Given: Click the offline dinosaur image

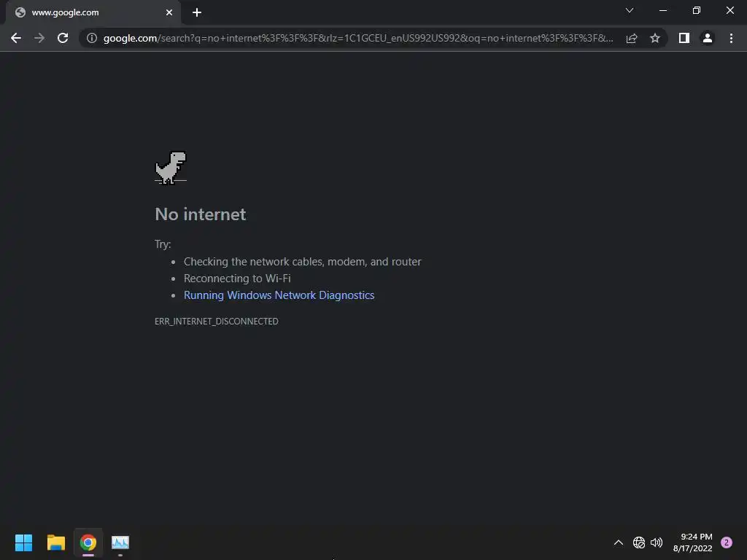Looking at the screenshot, I should tap(171, 168).
